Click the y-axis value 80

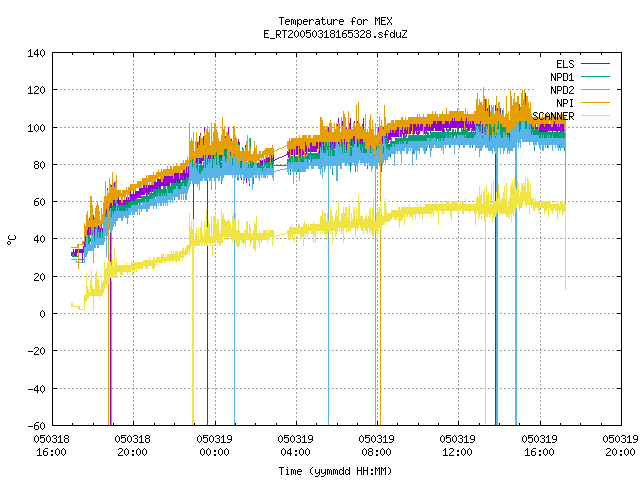39,165
